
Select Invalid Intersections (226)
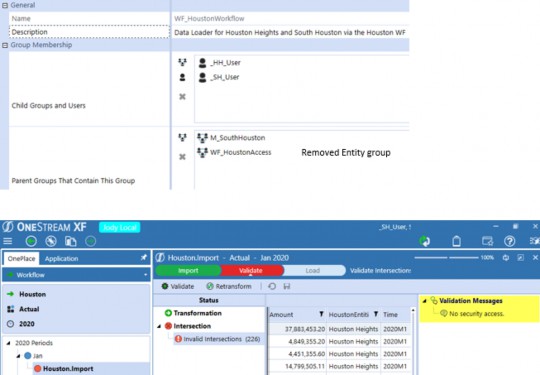tap(221, 339)
